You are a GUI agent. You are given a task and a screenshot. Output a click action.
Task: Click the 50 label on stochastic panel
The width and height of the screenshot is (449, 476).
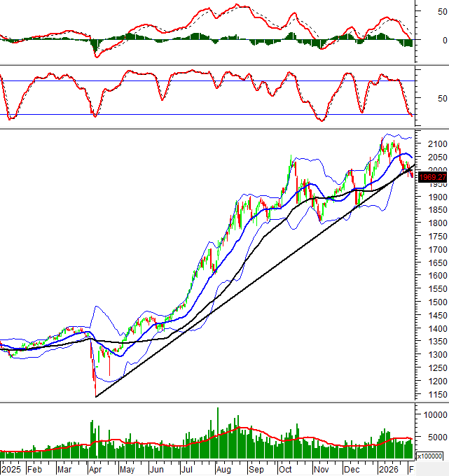pos(422,99)
